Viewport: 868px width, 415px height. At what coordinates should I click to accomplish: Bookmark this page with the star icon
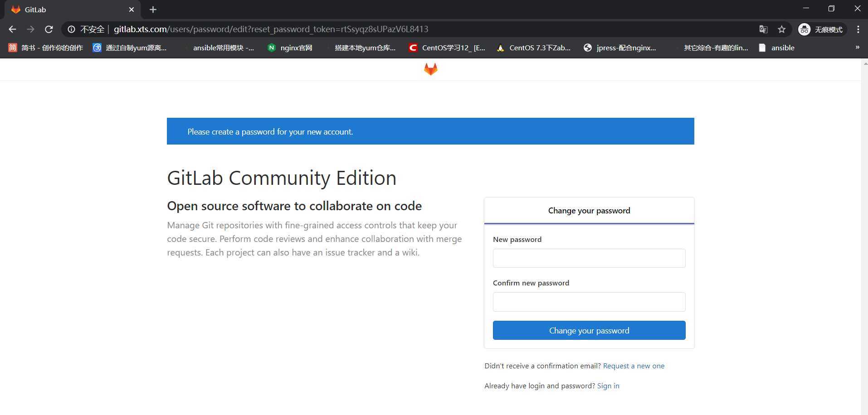click(781, 29)
